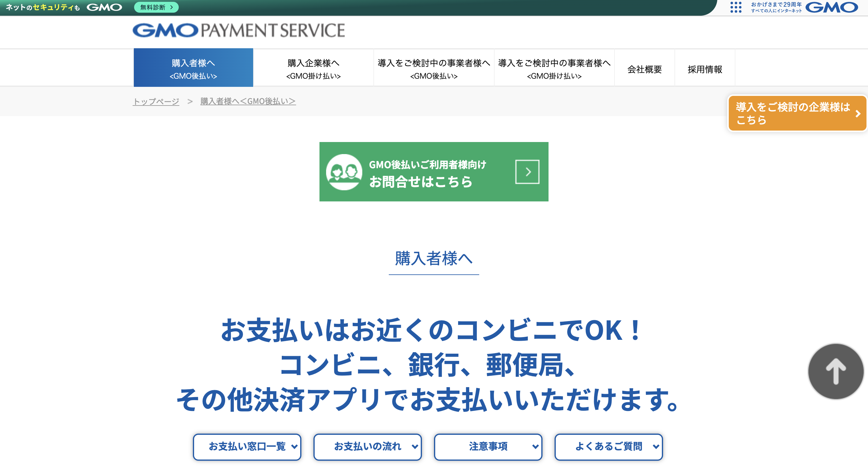Open 導入をご検討中の事業者様へ <GMO掛け払い> menu
868x474 pixels.
554,68
